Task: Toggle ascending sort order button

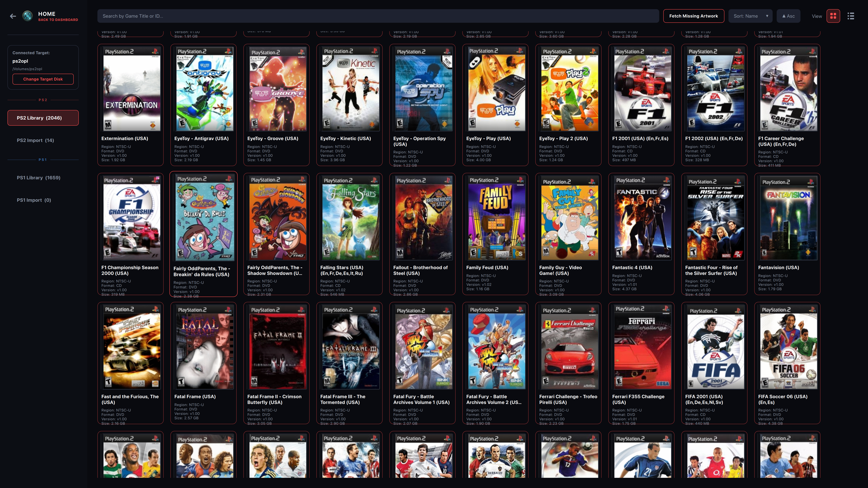Action: tap(788, 16)
